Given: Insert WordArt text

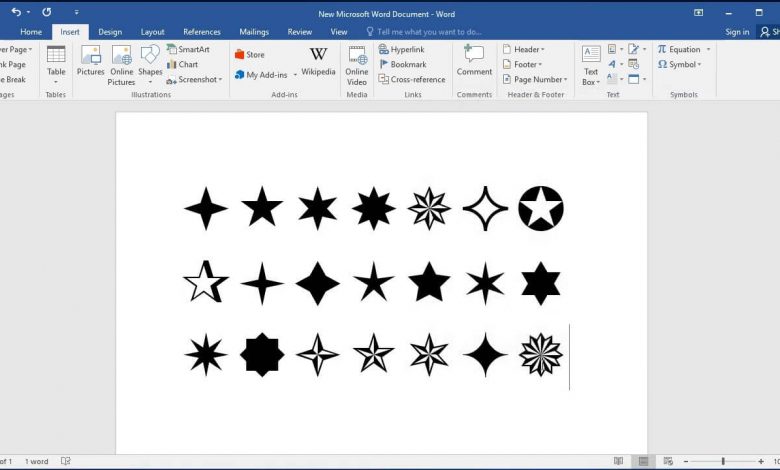Looking at the screenshot, I should (x=612, y=64).
